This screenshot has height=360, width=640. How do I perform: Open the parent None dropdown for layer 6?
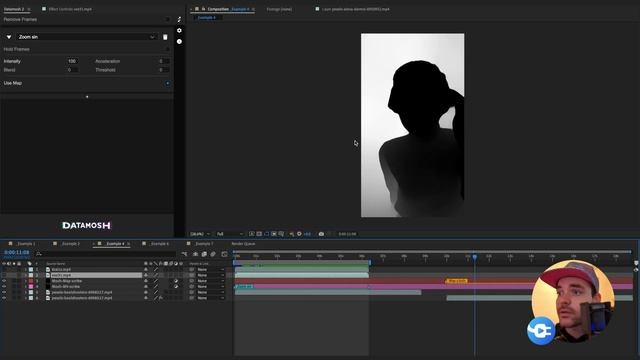[210, 298]
